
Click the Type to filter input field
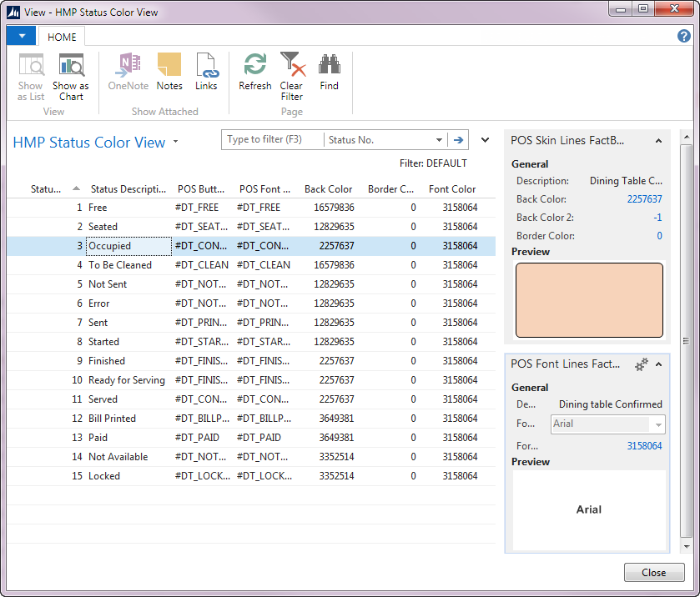point(272,140)
